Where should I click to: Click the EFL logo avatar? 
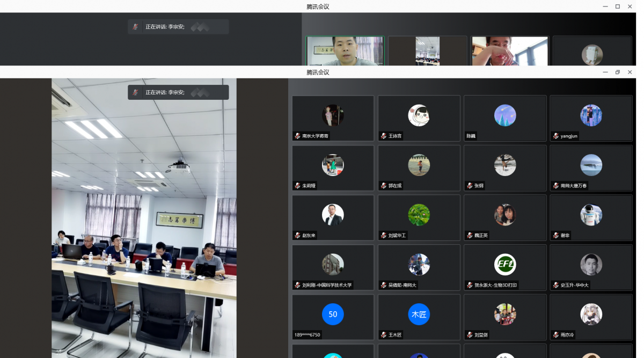(x=505, y=265)
